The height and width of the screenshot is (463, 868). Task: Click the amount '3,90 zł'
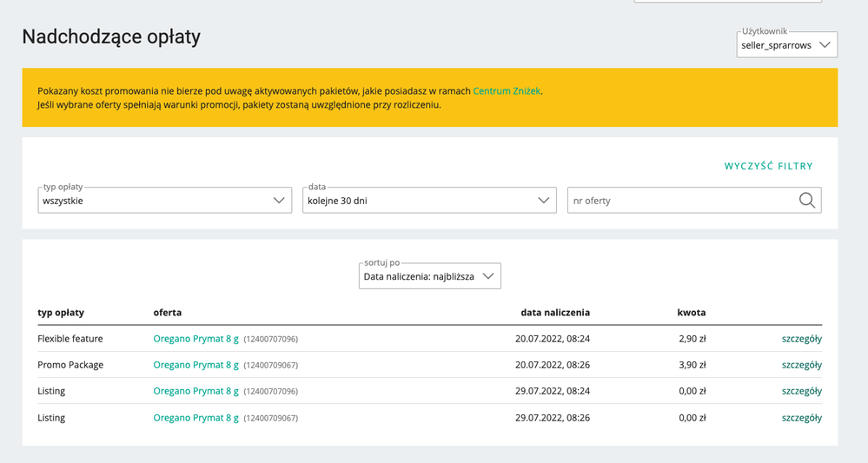(x=692, y=365)
